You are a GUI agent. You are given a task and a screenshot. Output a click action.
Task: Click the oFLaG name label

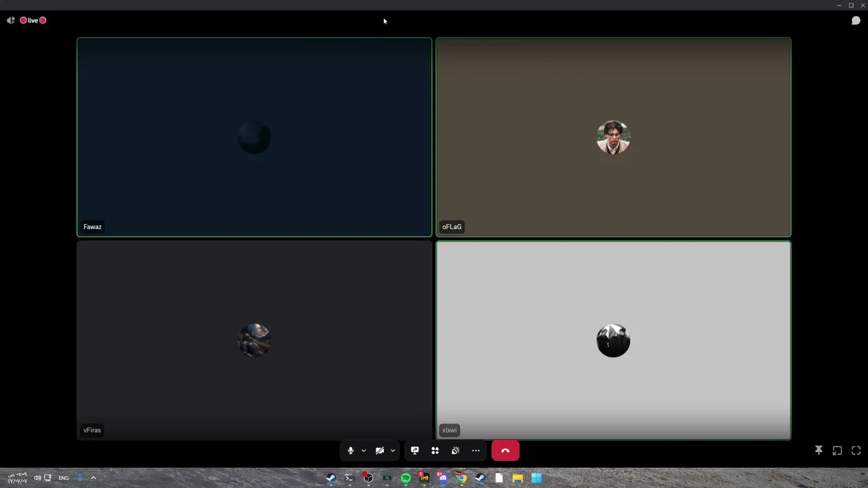click(x=452, y=227)
